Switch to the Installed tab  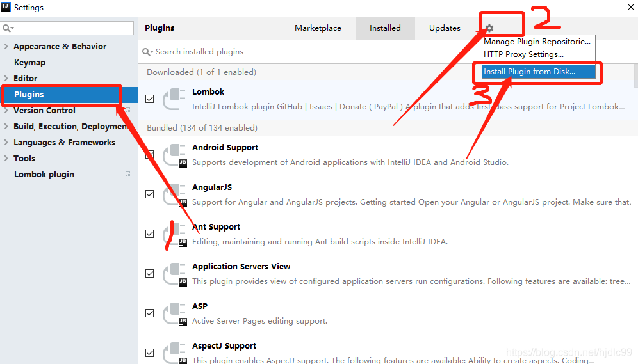coord(385,28)
